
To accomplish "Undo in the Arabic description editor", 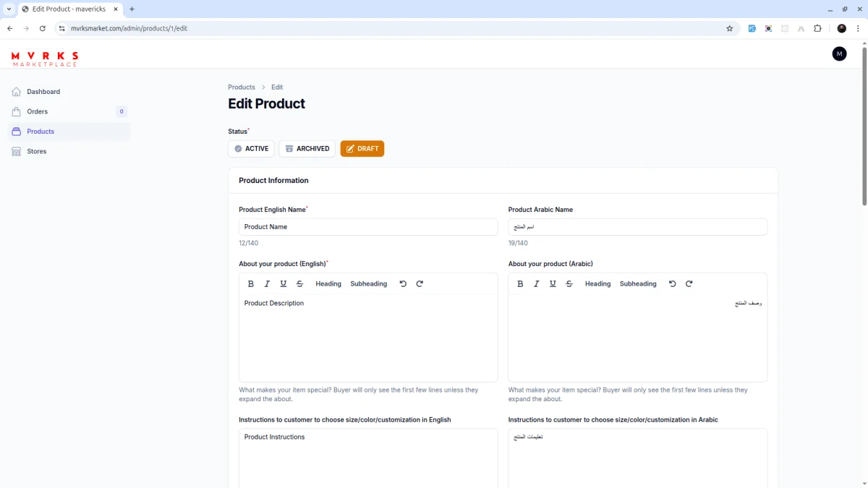I will click(x=673, y=284).
